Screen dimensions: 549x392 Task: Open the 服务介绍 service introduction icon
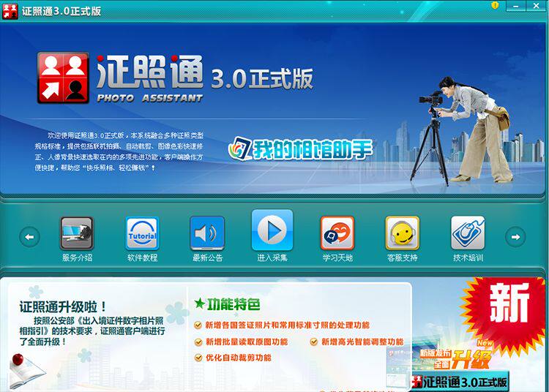point(77,233)
